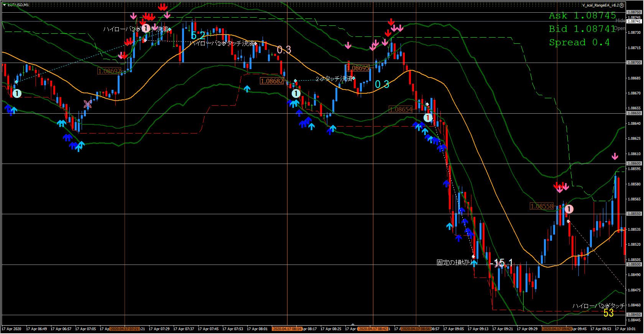Click the pink X close marker on chart

tap(88, 104)
